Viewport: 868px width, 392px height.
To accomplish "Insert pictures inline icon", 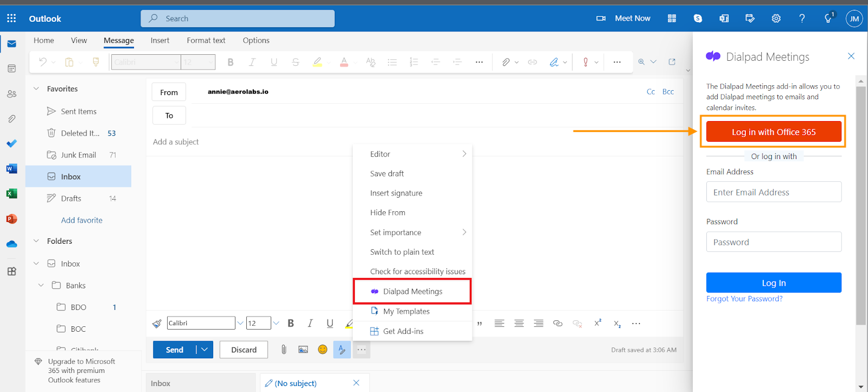I will (x=303, y=350).
